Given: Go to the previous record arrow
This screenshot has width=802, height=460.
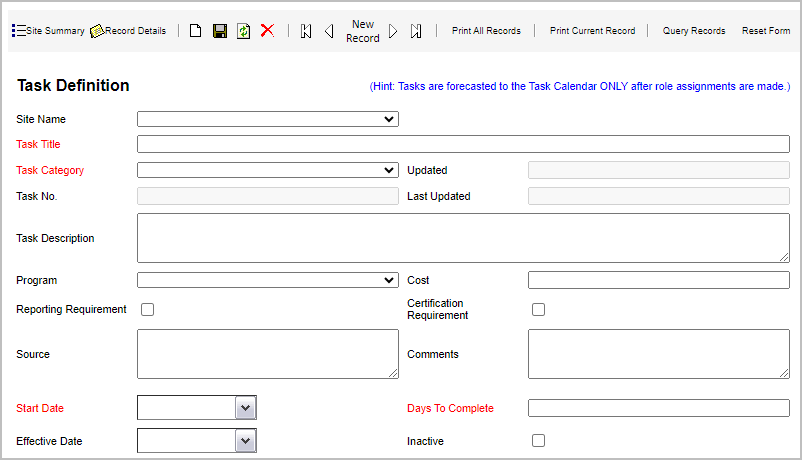Looking at the screenshot, I should click(329, 31).
